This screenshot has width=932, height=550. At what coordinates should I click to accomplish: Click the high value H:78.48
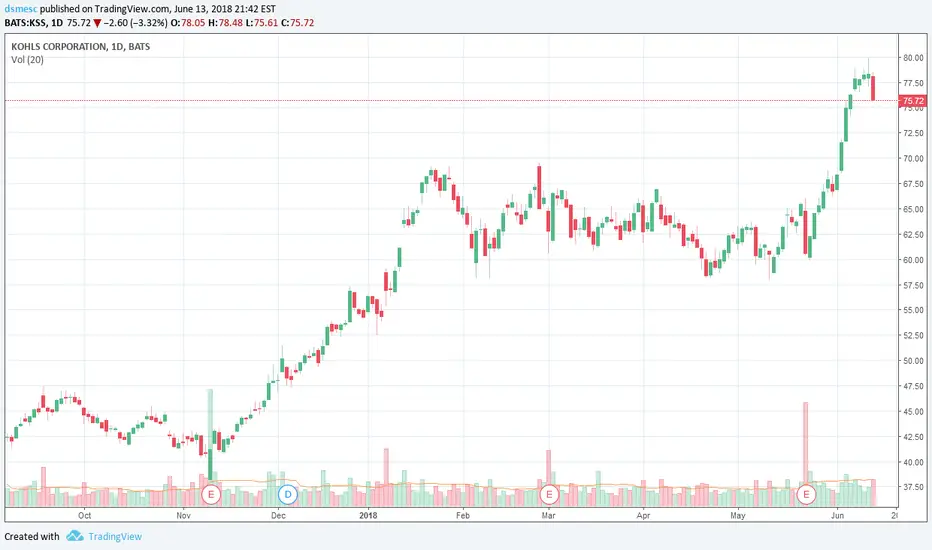coord(225,23)
